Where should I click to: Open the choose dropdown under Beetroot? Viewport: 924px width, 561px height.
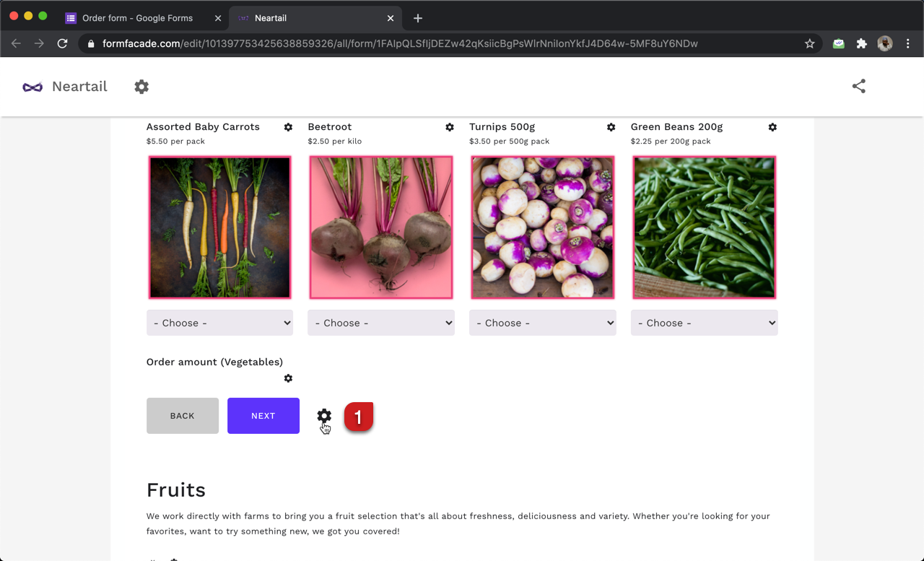(x=381, y=322)
